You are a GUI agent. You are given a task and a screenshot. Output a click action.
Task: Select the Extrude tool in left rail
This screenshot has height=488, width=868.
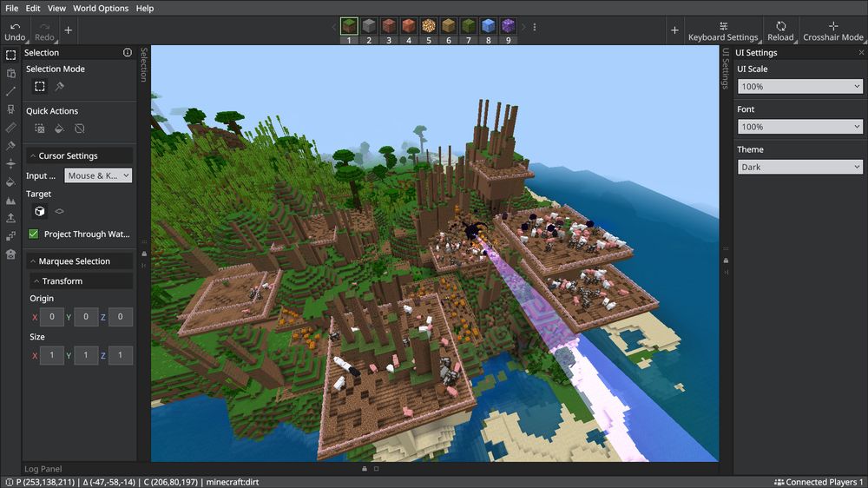click(10, 163)
